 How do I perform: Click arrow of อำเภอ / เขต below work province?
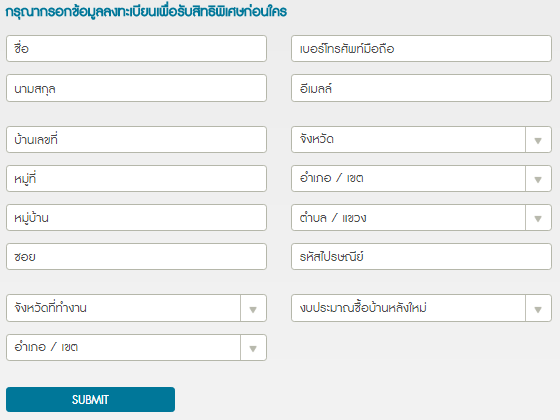[253, 349]
